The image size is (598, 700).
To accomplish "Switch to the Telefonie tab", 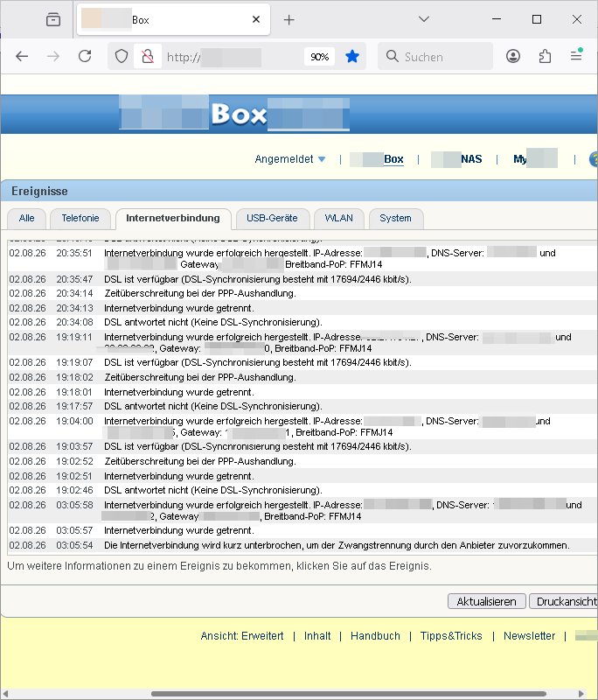I will click(80, 218).
